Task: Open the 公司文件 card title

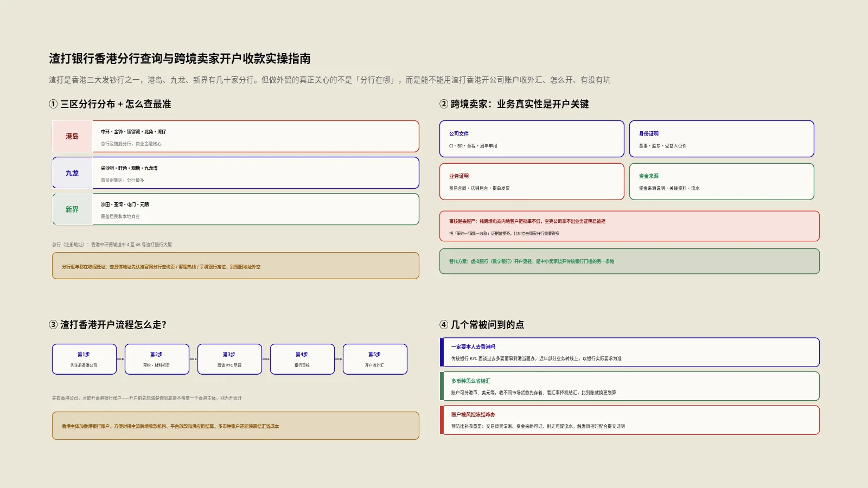Action: 459,134
